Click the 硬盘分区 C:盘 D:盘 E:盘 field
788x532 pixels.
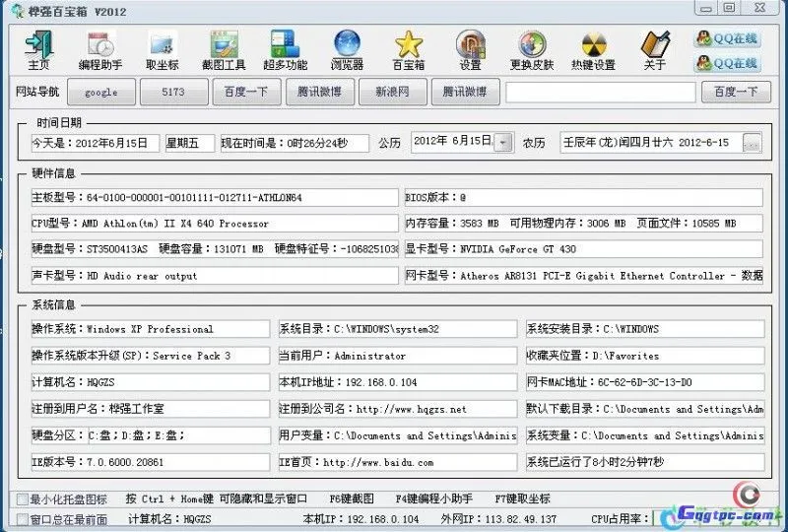pos(151,435)
